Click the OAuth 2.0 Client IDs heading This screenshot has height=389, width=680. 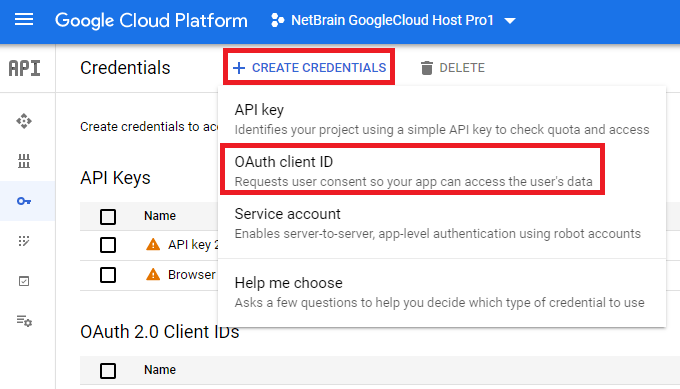(x=160, y=332)
